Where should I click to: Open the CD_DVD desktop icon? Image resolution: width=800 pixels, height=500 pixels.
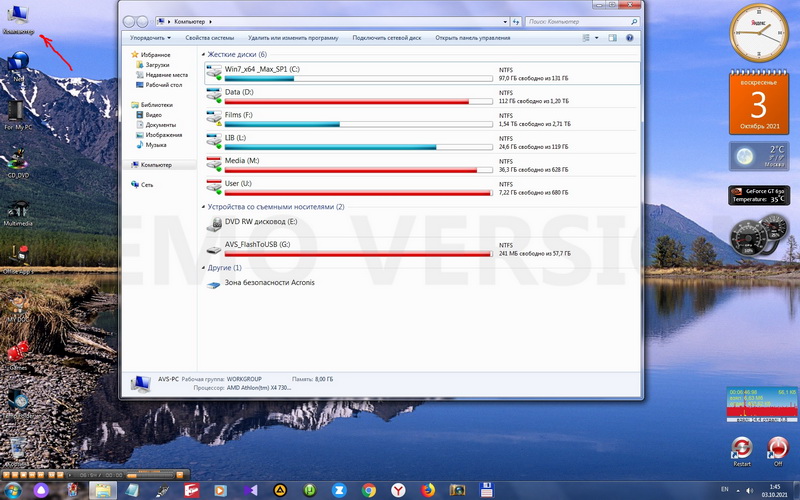point(18,163)
